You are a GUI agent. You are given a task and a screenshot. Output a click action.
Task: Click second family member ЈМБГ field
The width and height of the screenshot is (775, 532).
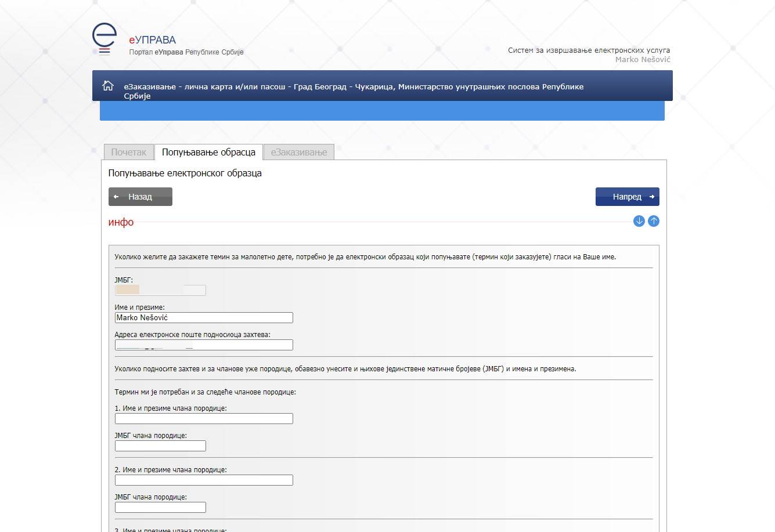pyautogui.click(x=160, y=507)
